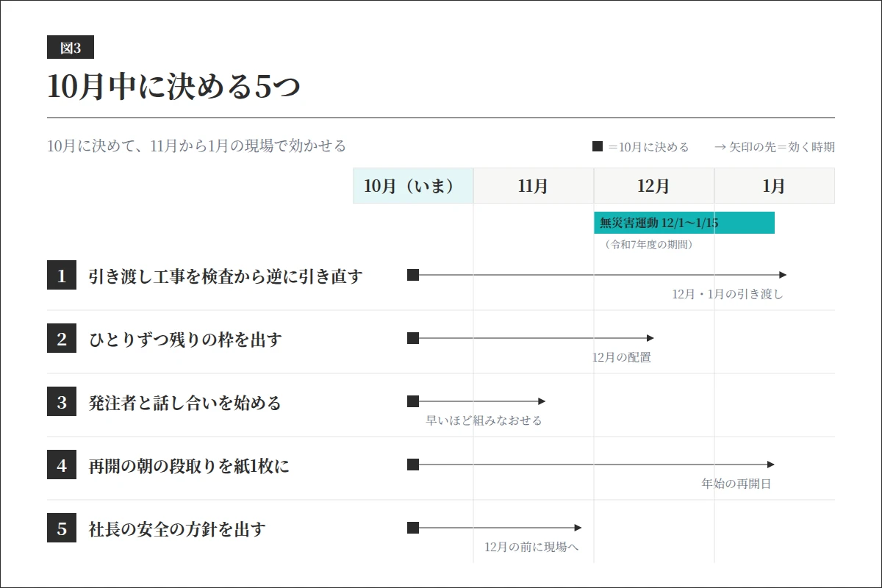Screen dimensions: 882x588
Task: Select the 12月 column header
Action: pos(654,185)
